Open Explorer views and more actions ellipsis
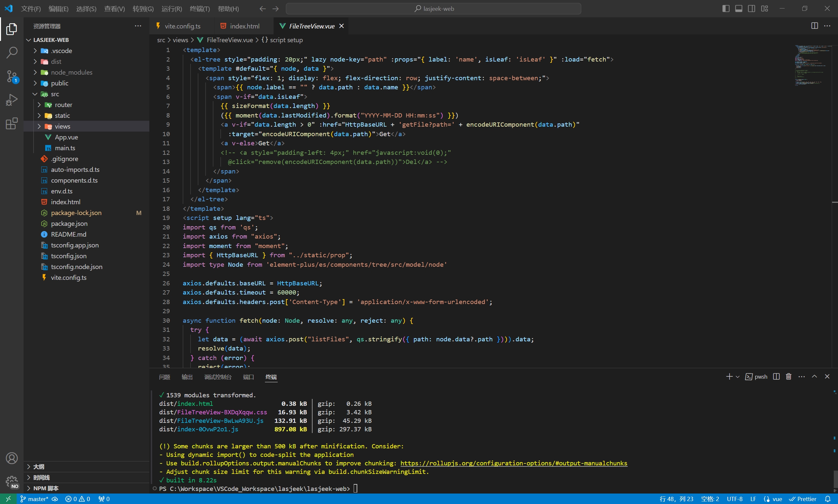The image size is (838, 504). point(138,26)
